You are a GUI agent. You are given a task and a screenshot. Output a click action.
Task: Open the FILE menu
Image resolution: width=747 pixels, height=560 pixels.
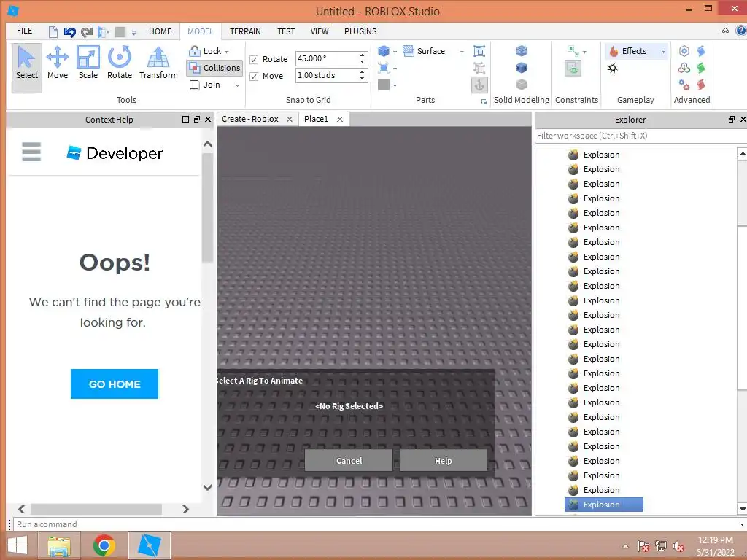tap(24, 31)
